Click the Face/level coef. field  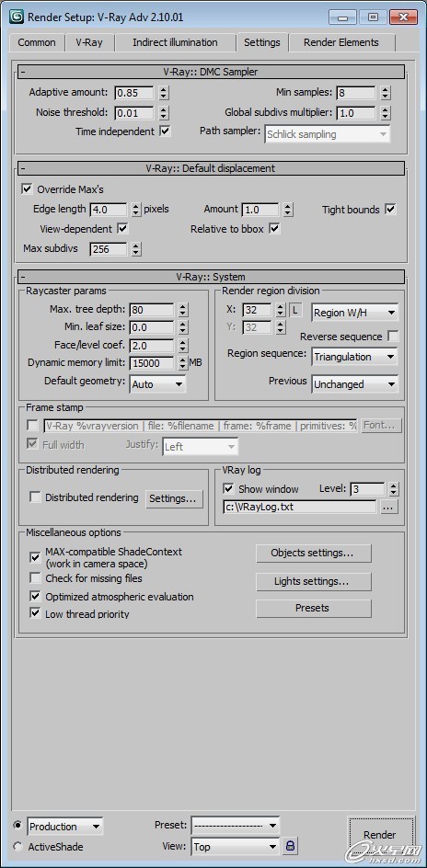(x=152, y=346)
